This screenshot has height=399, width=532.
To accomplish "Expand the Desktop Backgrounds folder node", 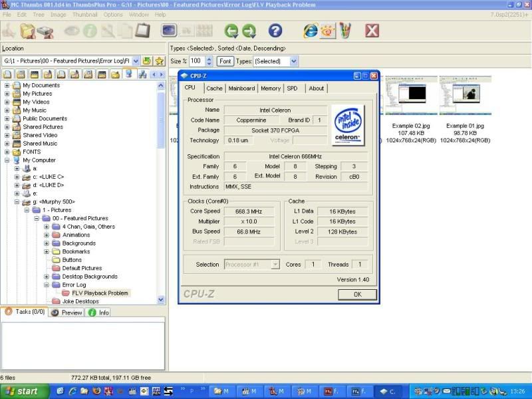I will [47, 277].
